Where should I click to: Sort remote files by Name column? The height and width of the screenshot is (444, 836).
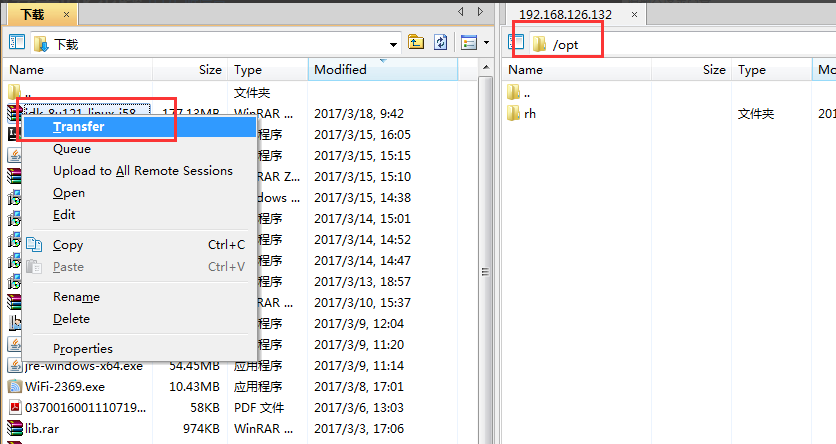pos(526,70)
